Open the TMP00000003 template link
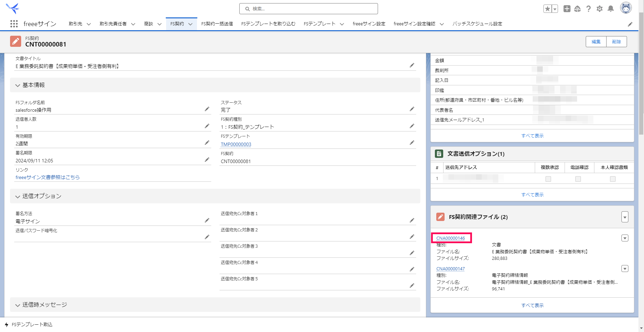 (x=236, y=144)
